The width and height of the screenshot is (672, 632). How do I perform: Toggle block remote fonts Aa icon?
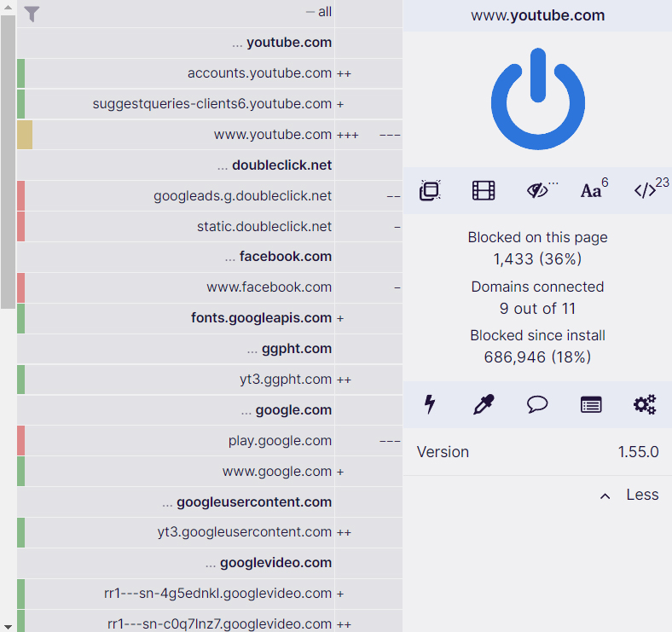point(592,190)
